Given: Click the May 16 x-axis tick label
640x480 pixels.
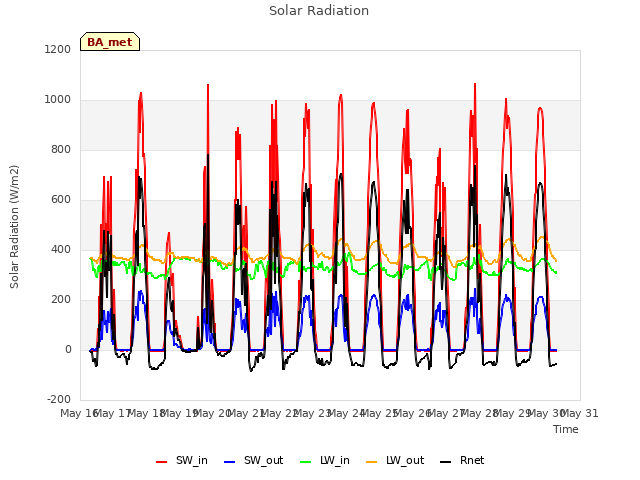Looking at the screenshot, I should coord(79,413).
